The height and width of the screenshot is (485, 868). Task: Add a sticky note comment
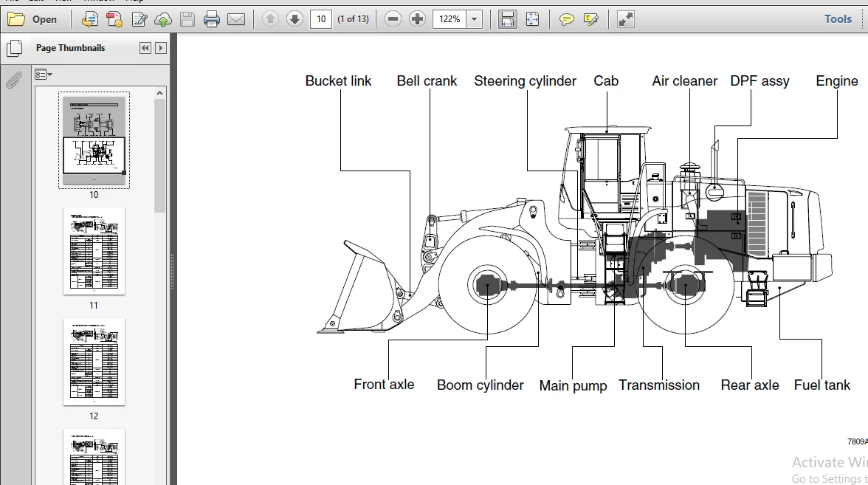pos(565,20)
